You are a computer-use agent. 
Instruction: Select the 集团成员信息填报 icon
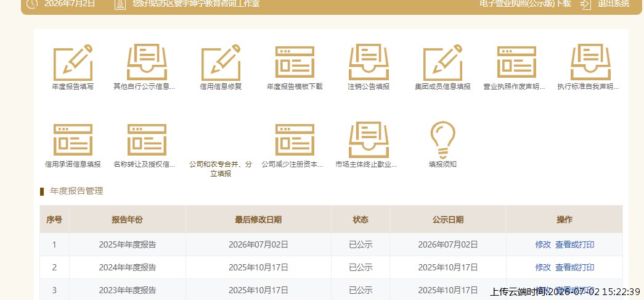(x=442, y=62)
